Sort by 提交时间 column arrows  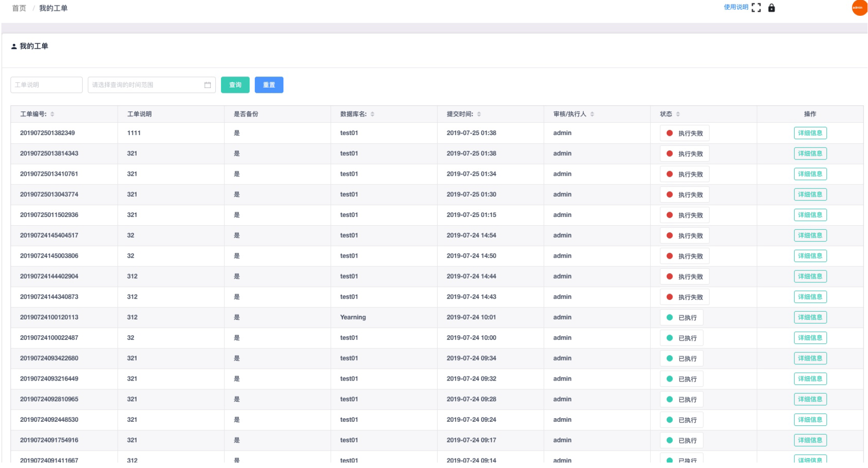pyautogui.click(x=479, y=114)
